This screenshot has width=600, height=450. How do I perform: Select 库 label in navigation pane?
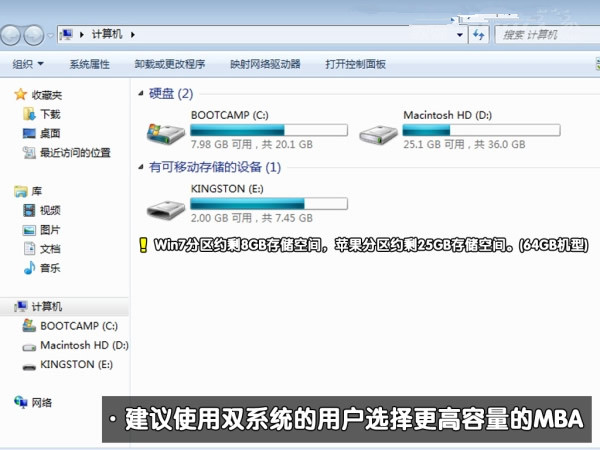(37, 191)
